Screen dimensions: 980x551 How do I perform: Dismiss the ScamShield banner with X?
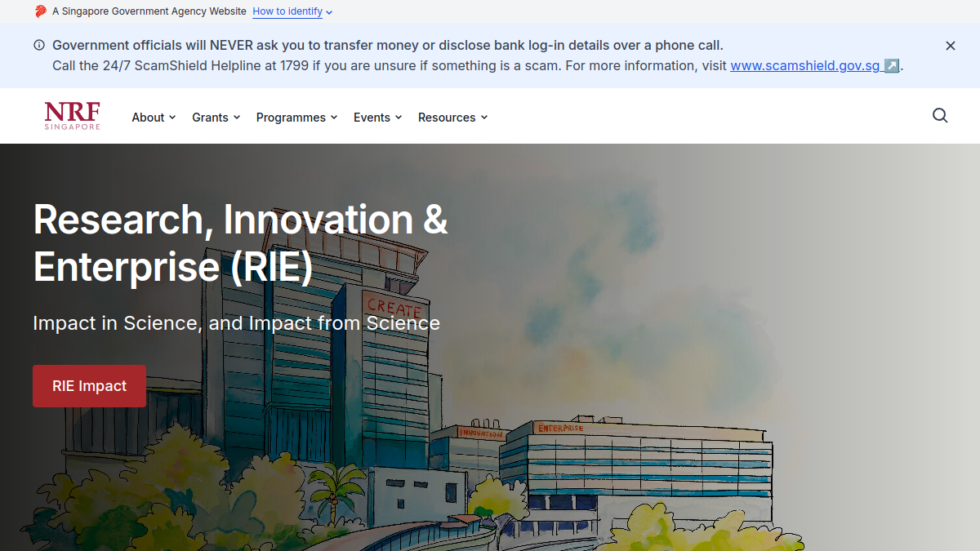[951, 46]
